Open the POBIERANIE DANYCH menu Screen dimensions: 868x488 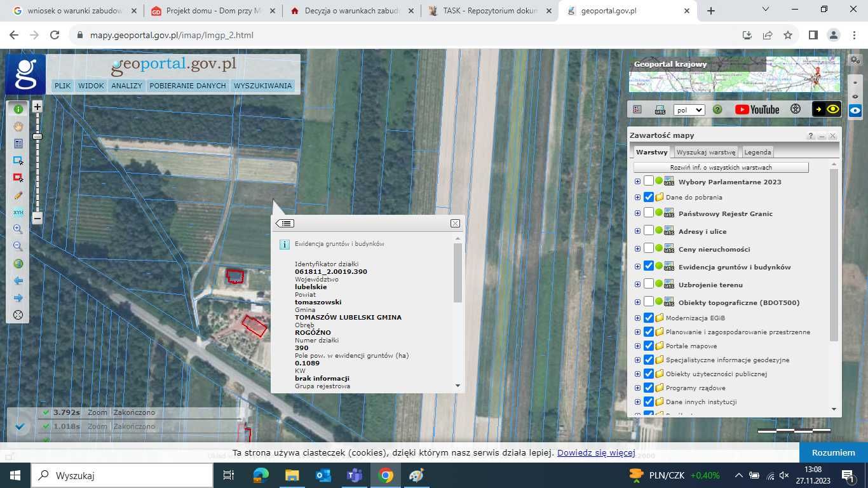pos(187,86)
